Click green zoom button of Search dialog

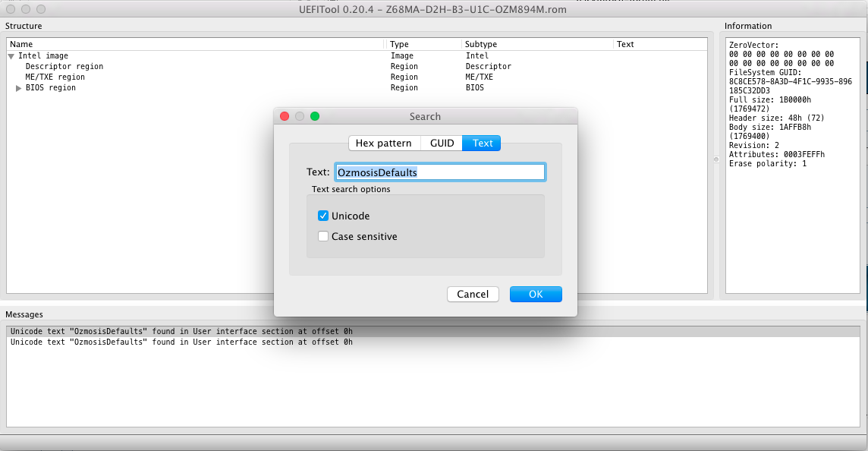click(315, 116)
